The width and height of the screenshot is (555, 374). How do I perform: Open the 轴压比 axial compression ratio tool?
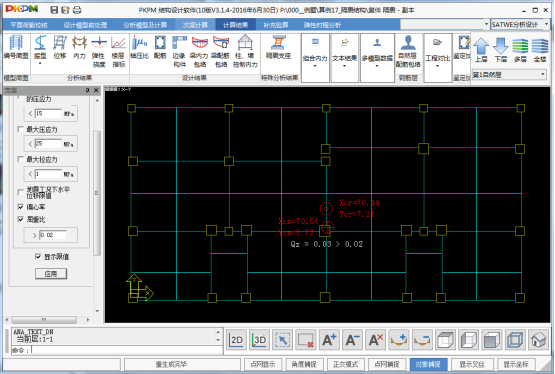pyautogui.click(x=139, y=47)
